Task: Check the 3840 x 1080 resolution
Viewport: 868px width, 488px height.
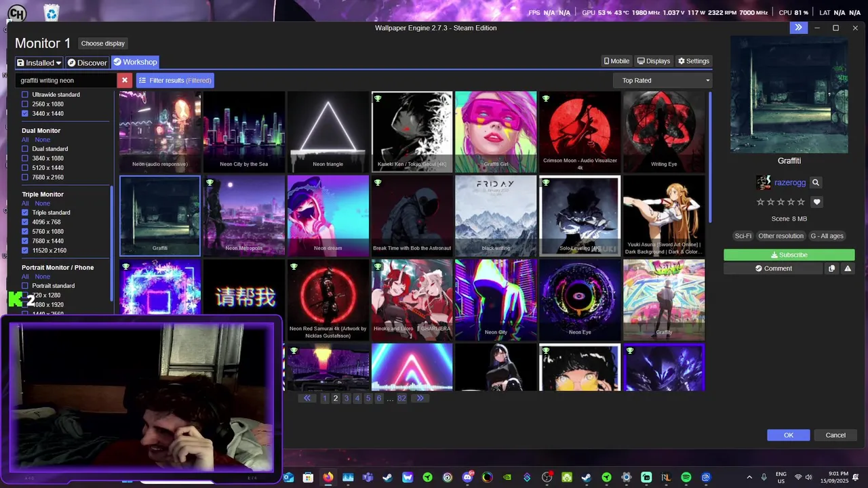Action: click(25, 159)
